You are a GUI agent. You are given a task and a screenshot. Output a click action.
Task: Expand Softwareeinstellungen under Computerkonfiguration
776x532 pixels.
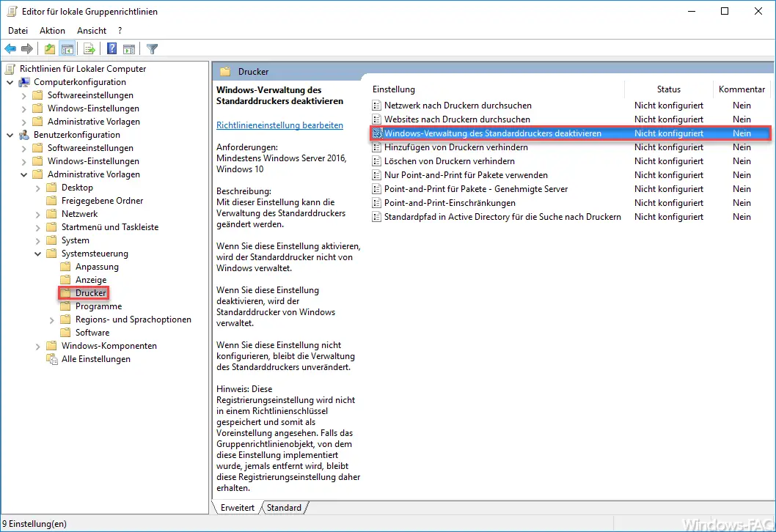[x=23, y=95]
